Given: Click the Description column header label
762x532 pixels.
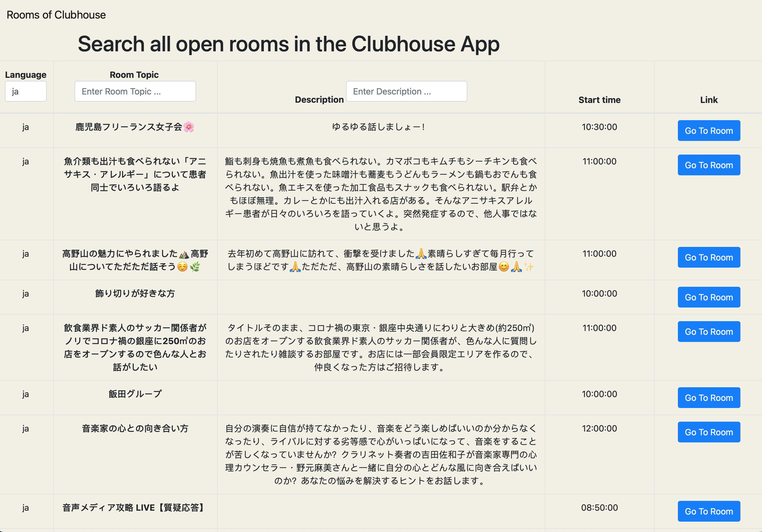Looking at the screenshot, I should [x=319, y=100].
